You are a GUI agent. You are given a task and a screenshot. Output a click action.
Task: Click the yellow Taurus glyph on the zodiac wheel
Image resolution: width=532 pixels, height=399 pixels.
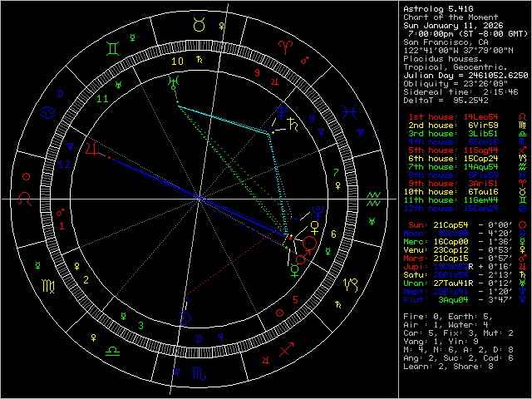(x=199, y=25)
